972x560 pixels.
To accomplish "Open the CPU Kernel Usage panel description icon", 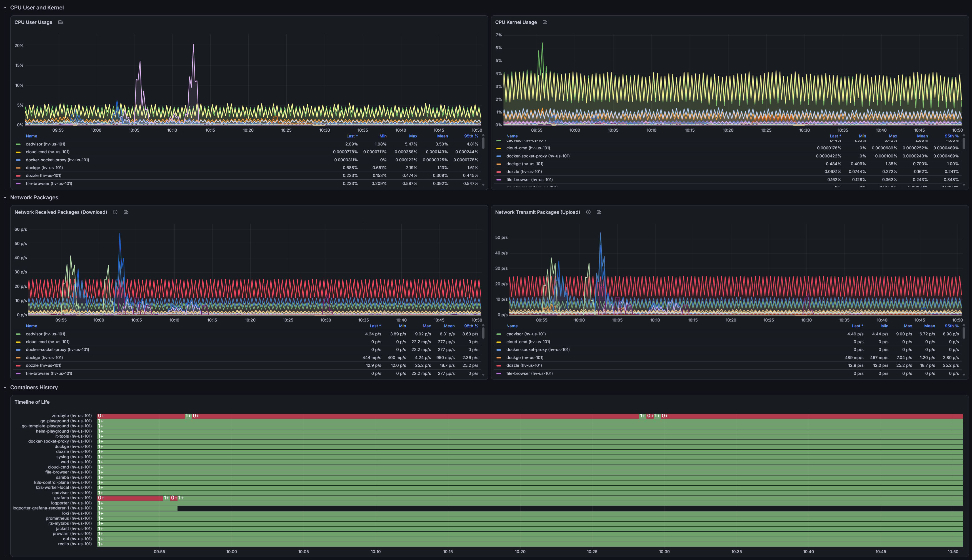I will point(545,22).
